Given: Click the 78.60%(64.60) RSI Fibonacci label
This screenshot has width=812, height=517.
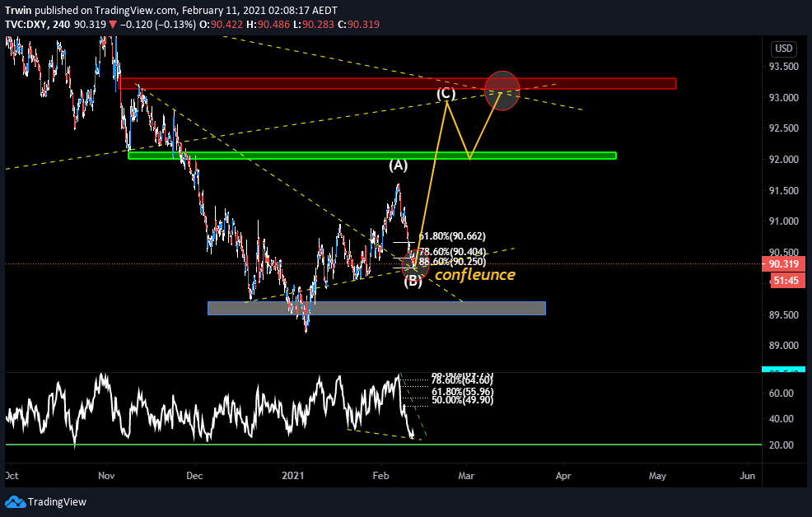Looking at the screenshot, I should tap(462, 381).
